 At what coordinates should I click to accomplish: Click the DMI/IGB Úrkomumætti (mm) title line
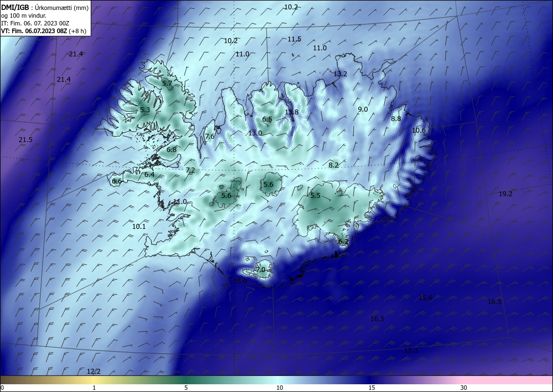(x=45, y=8)
